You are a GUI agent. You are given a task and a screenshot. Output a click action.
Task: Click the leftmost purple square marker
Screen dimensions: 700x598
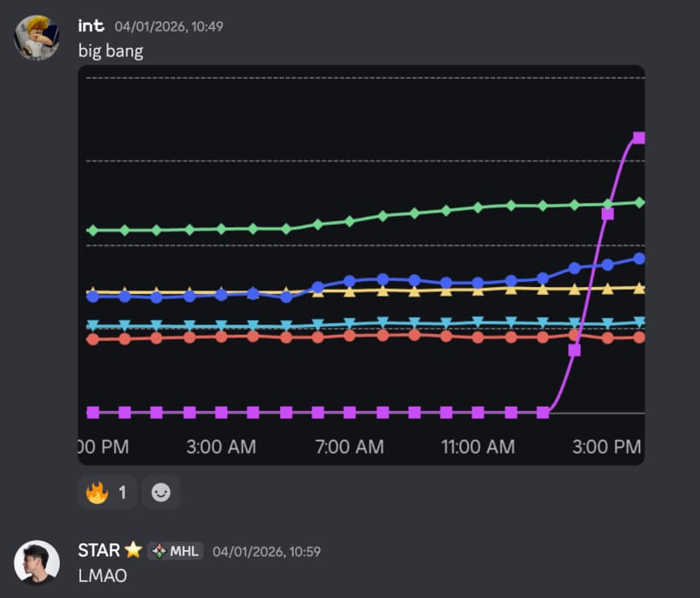pos(93,412)
